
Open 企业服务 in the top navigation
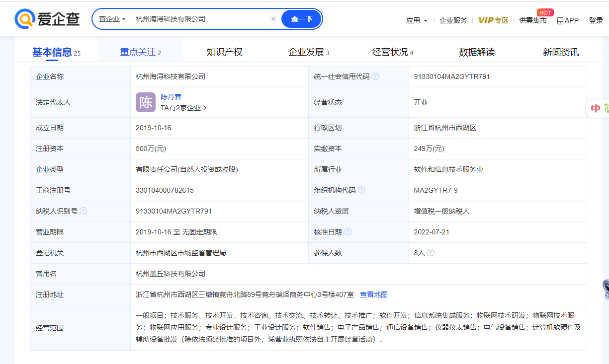453,20
